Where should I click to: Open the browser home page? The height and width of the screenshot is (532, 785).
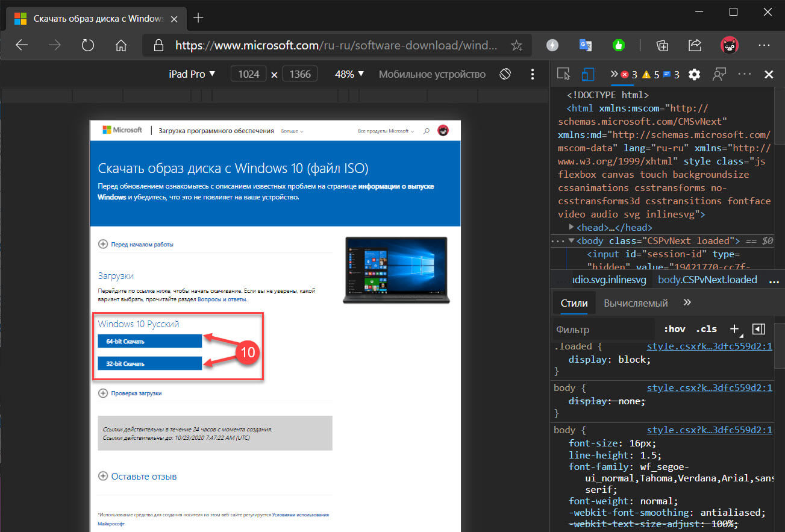(121, 45)
